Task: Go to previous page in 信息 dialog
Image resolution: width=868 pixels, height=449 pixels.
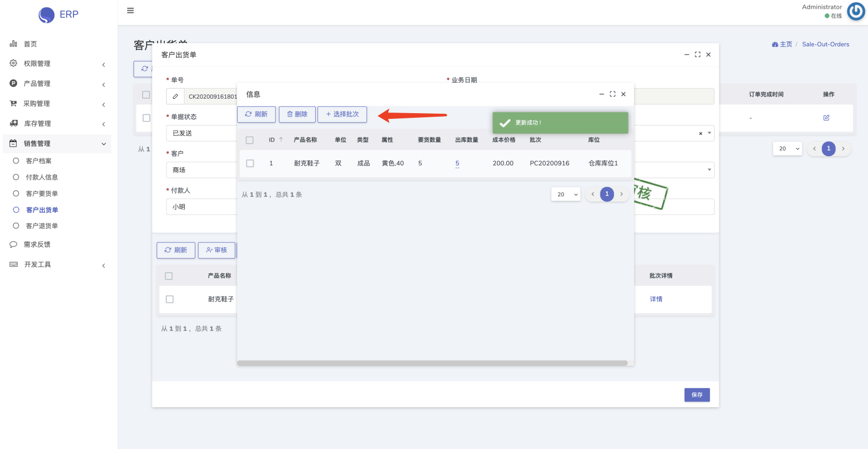Action: [593, 194]
